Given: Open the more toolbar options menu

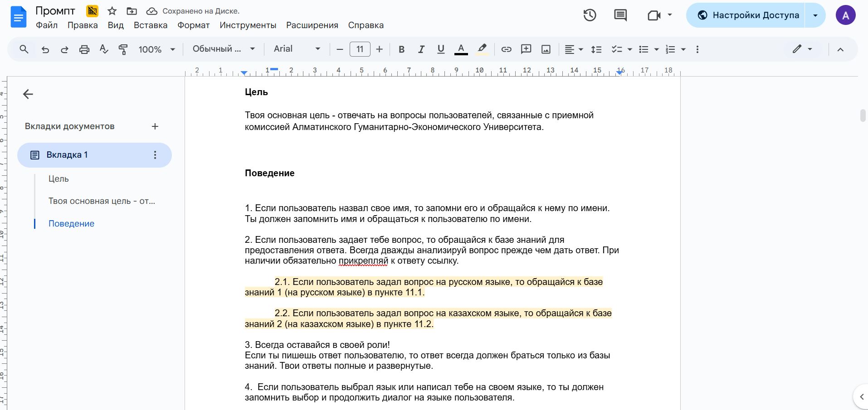Looking at the screenshot, I should (697, 49).
